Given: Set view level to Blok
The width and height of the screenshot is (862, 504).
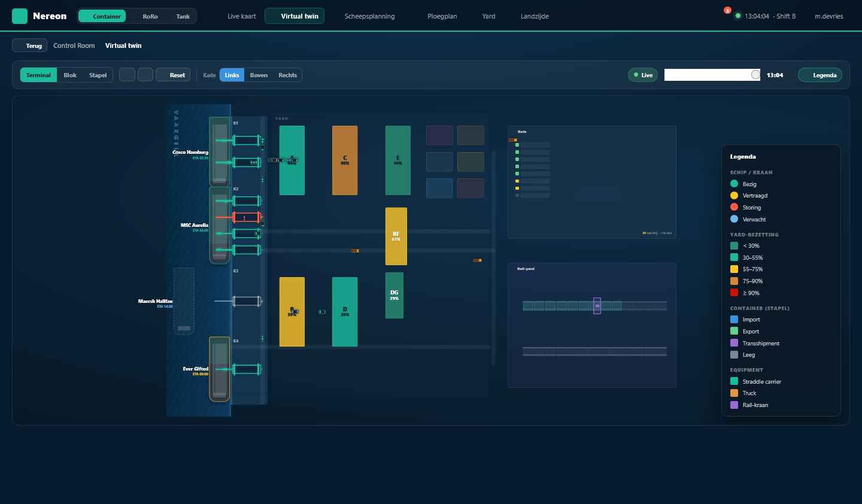Looking at the screenshot, I should coord(70,75).
